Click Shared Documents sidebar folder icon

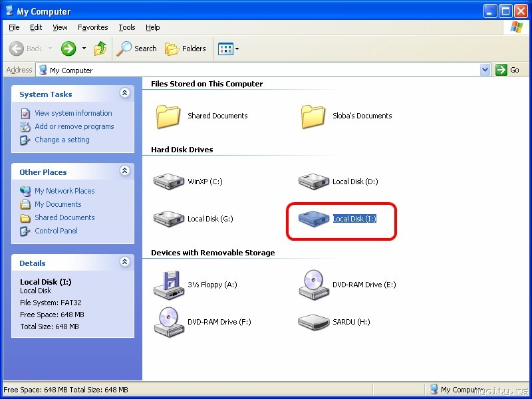25,218
